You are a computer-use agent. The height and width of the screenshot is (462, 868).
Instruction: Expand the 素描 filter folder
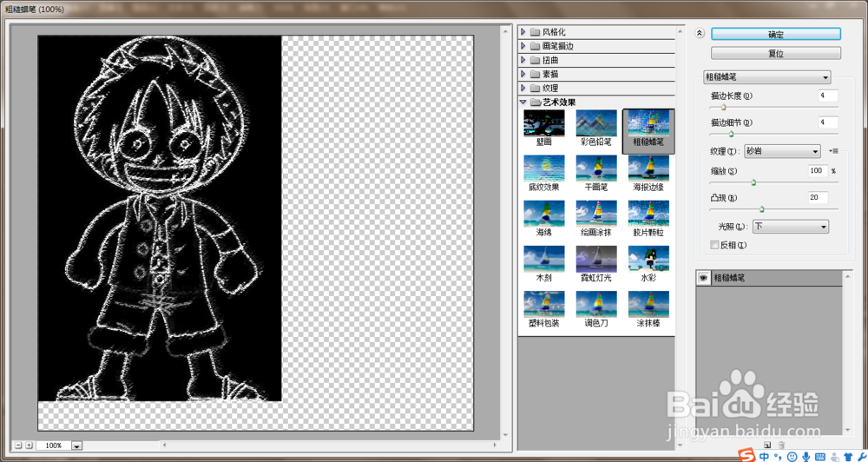point(523,74)
